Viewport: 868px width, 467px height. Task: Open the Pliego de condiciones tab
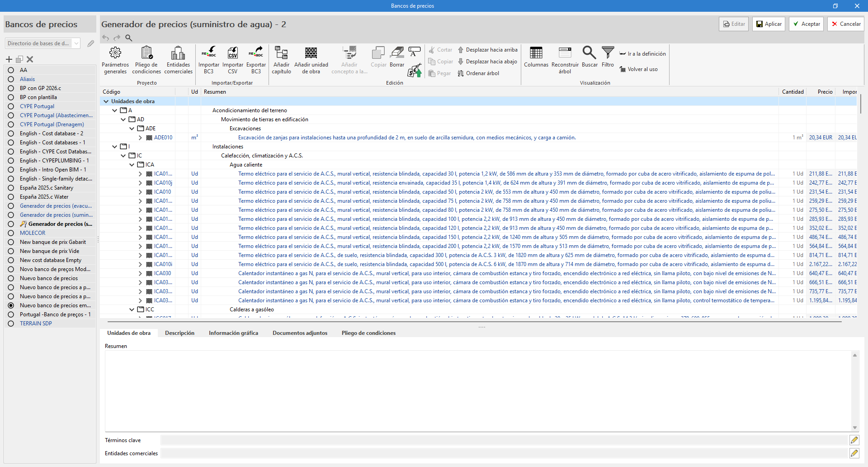(x=368, y=333)
